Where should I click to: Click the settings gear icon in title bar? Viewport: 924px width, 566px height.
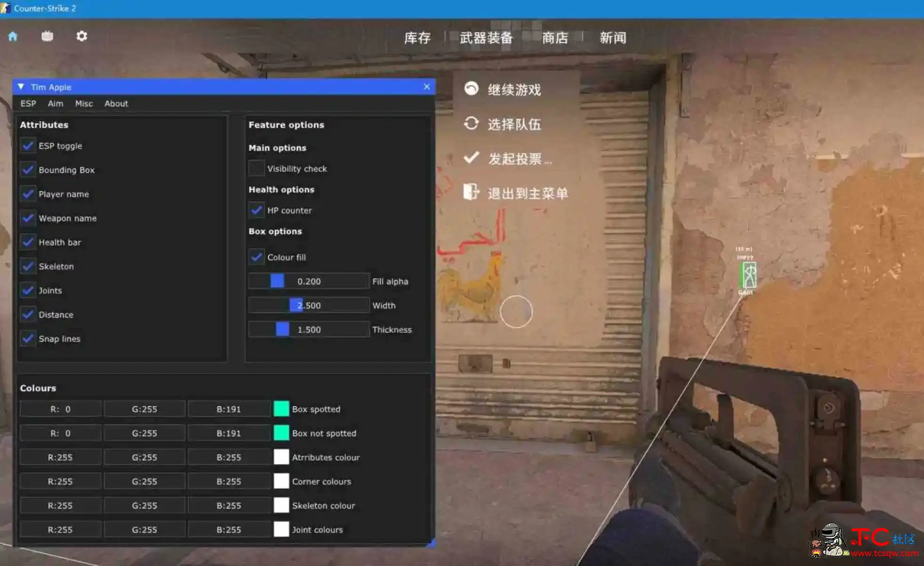pyautogui.click(x=82, y=36)
